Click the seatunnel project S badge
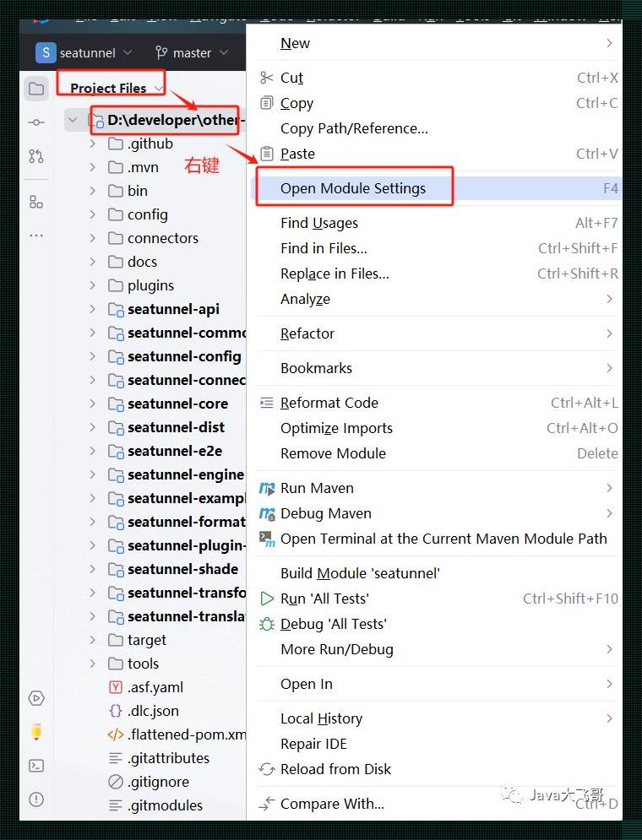The width and height of the screenshot is (642, 840). pyautogui.click(x=46, y=52)
